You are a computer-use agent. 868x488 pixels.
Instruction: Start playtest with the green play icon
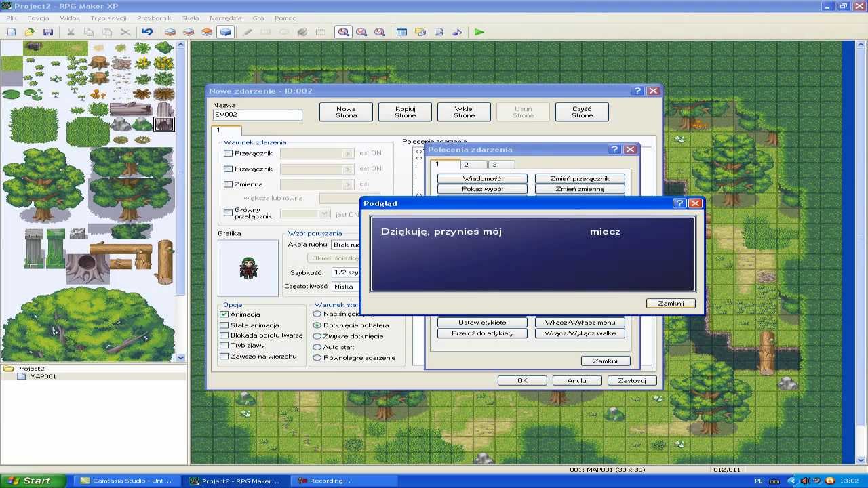point(479,32)
